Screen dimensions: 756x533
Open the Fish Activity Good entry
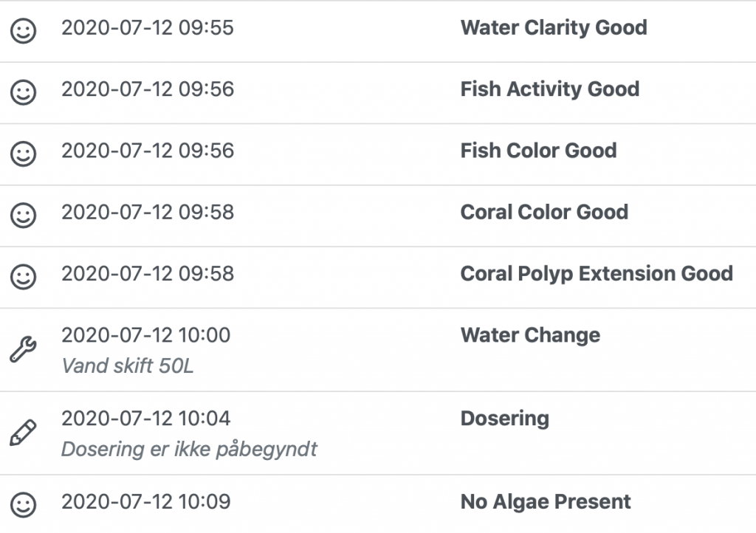pyautogui.click(x=549, y=89)
